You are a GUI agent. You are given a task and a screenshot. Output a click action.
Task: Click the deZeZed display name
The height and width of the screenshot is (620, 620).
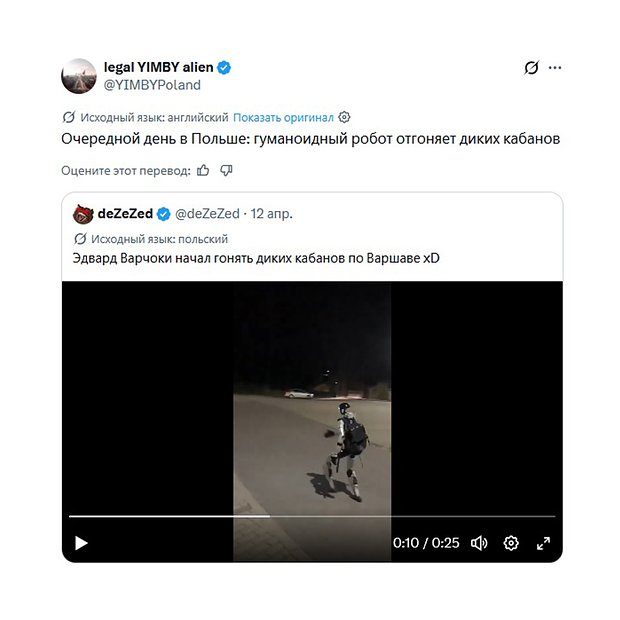(125, 214)
